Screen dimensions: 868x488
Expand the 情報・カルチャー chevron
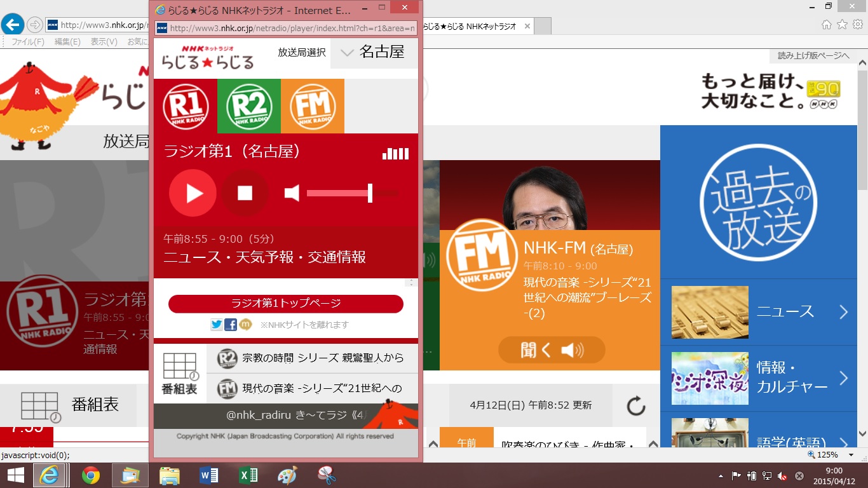844,379
